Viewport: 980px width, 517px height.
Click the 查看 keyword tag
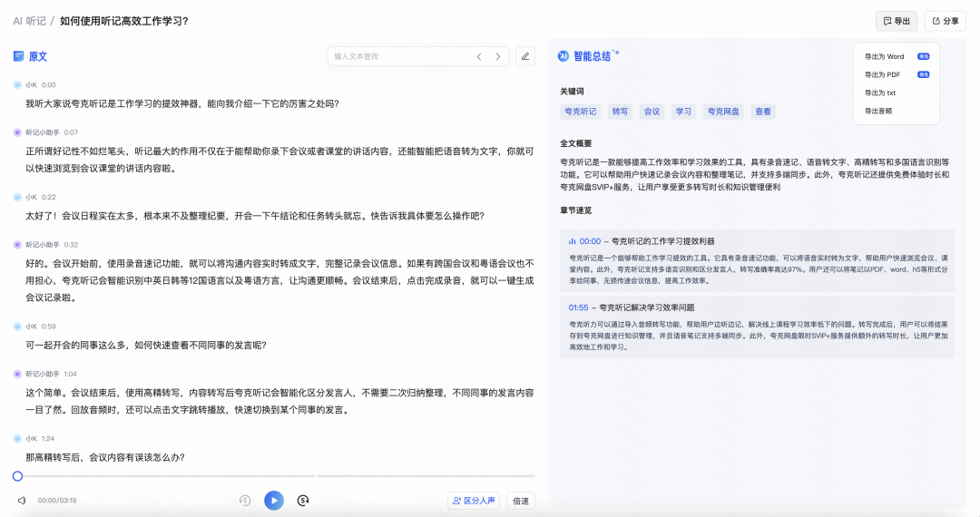(x=763, y=112)
